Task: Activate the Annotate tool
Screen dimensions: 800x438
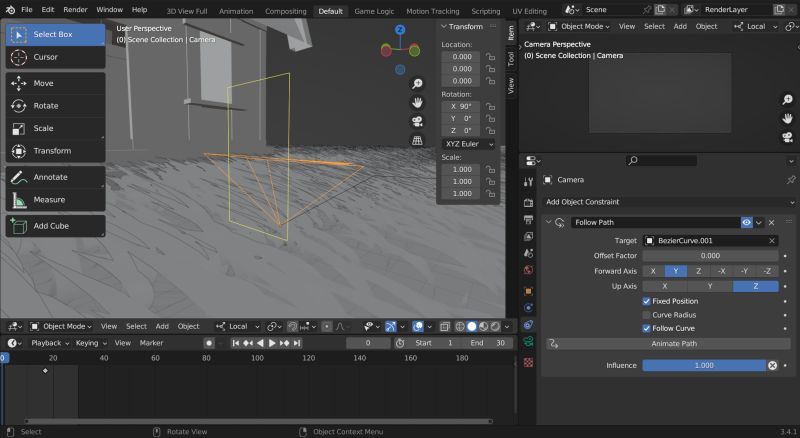Action: (x=55, y=177)
